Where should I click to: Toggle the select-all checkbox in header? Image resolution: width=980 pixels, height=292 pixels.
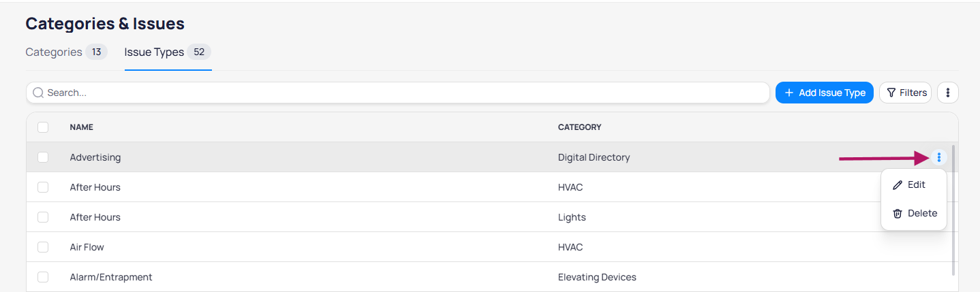pyautogui.click(x=43, y=127)
